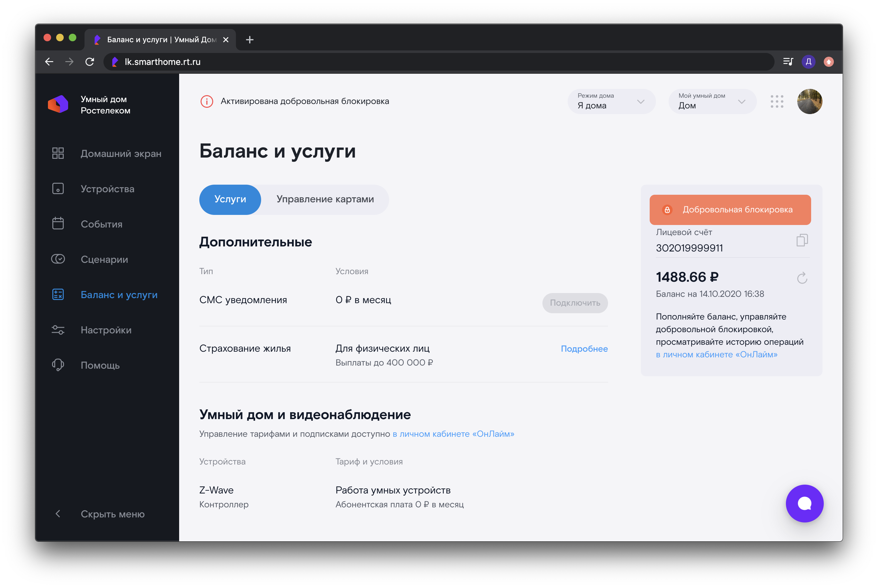This screenshot has width=878, height=588.
Task: Click the Добровольная блокировка button
Action: pyautogui.click(x=730, y=210)
